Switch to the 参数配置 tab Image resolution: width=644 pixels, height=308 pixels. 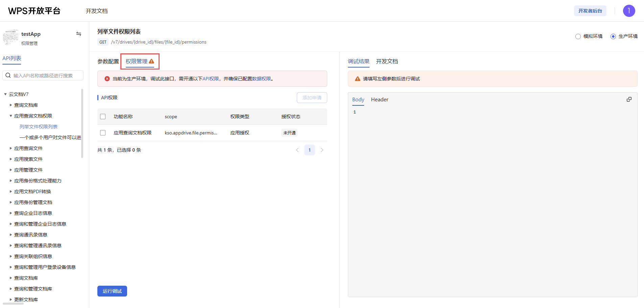point(108,61)
